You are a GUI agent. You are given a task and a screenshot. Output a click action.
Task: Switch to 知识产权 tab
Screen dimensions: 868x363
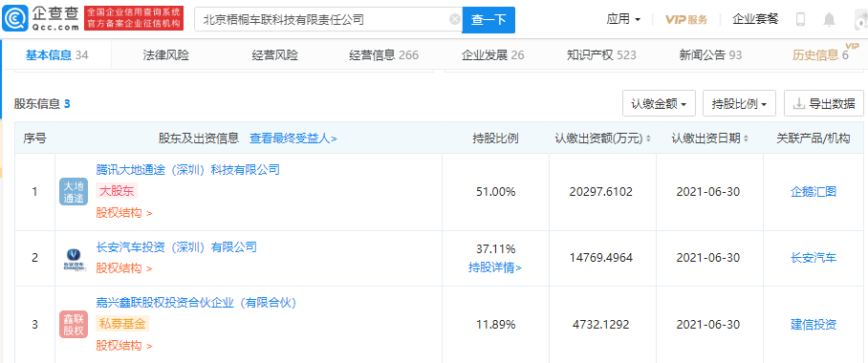click(601, 54)
